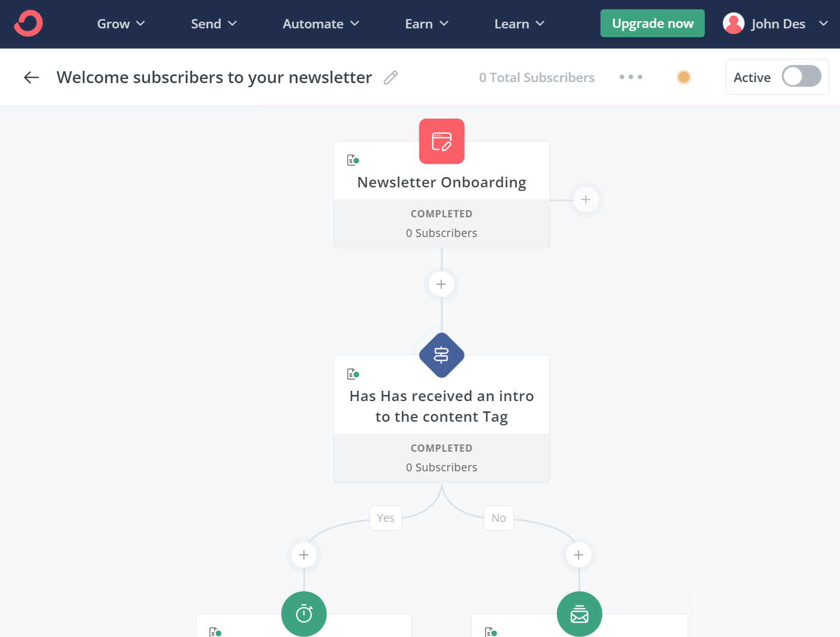
Task: Edit automation title with pencil icon
Action: (391, 77)
